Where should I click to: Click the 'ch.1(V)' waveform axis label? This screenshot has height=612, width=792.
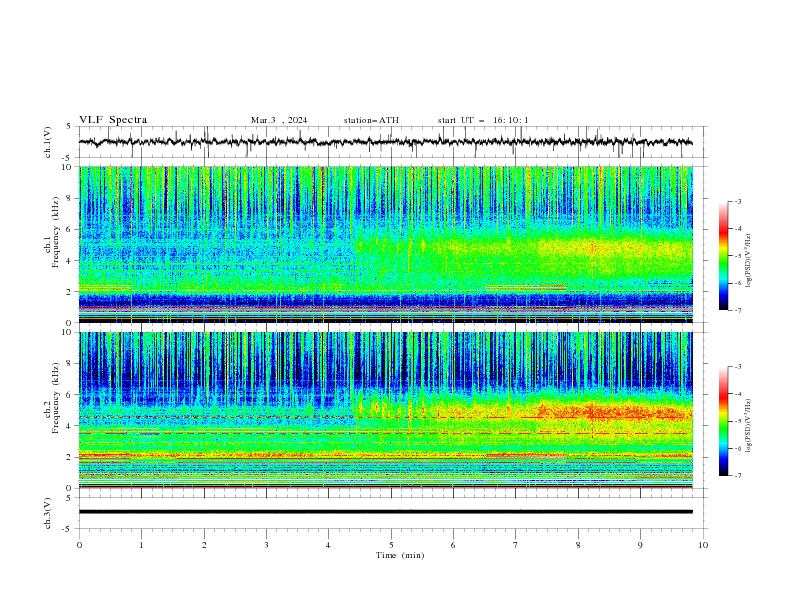48,142
